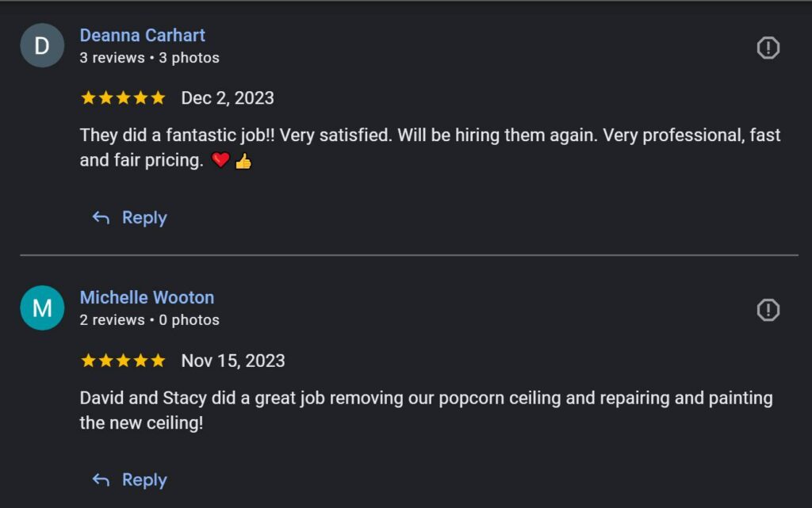Click the thumbs up emoji in Deanna's review
The width and height of the screenshot is (812, 508).
pyautogui.click(x=243, y=161)
